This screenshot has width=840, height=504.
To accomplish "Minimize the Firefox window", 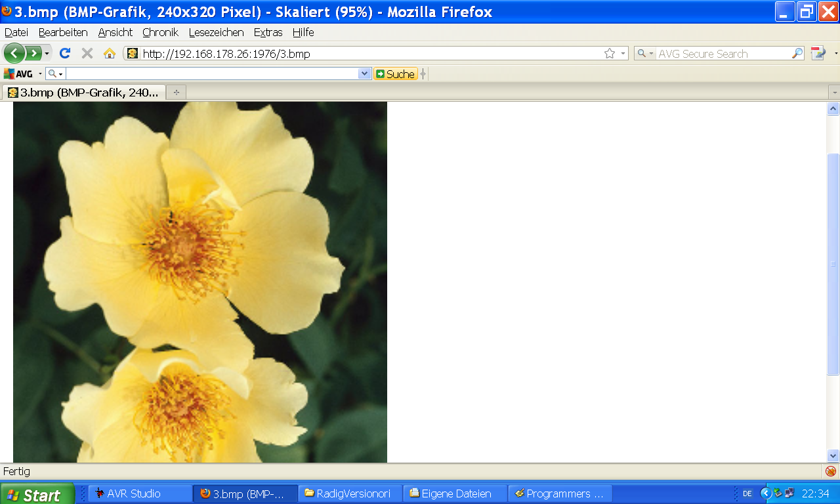I will pos(785,12).
